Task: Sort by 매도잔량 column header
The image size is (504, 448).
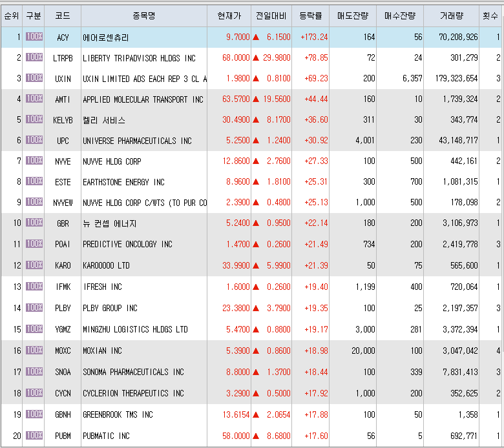Action: [353, 15]
